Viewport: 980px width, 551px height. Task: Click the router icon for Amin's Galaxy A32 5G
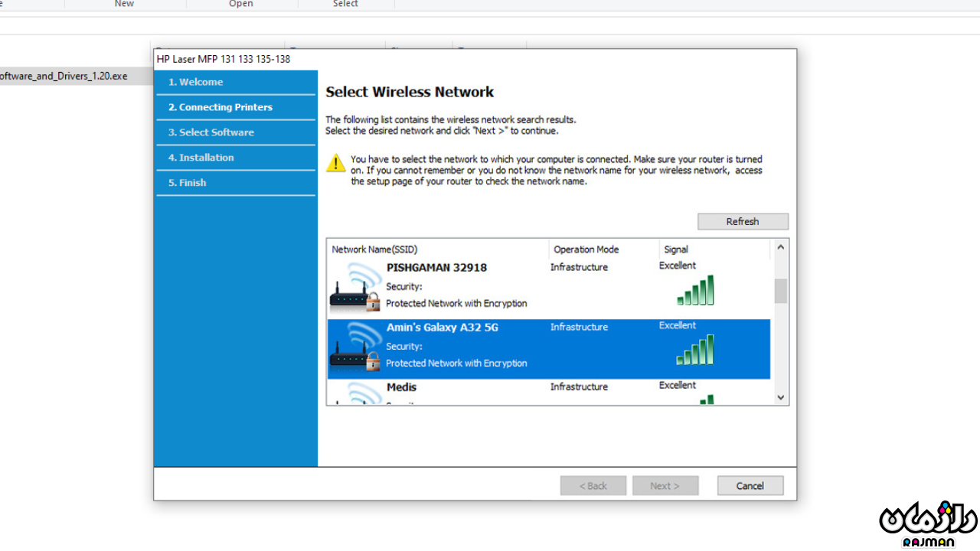click(355, 347)
